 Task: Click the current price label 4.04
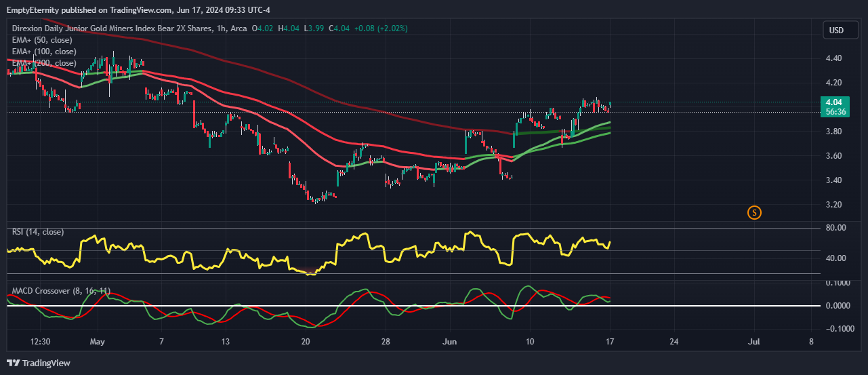point(834,102)
